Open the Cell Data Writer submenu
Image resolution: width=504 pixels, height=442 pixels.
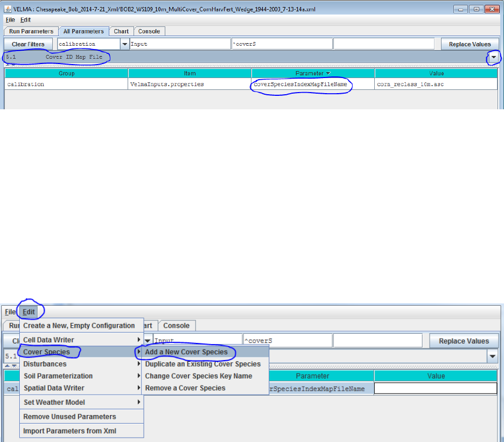click(x=82, y=340)
